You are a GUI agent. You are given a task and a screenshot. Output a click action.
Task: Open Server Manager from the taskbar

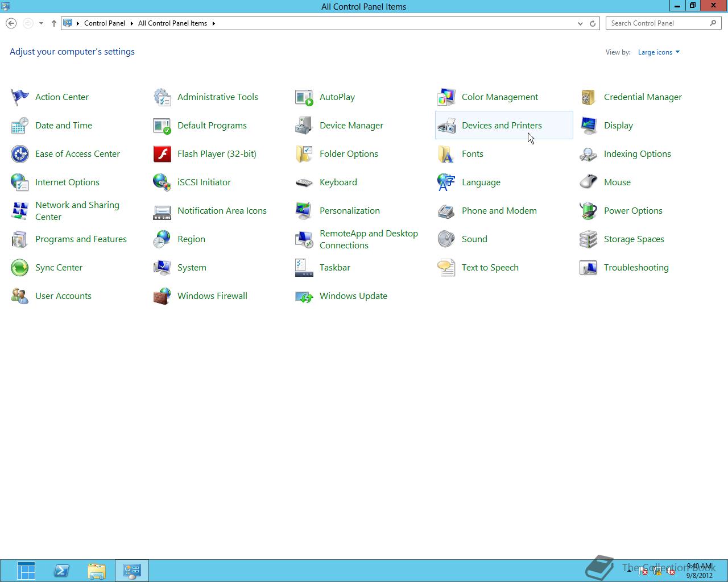[26, 571]
